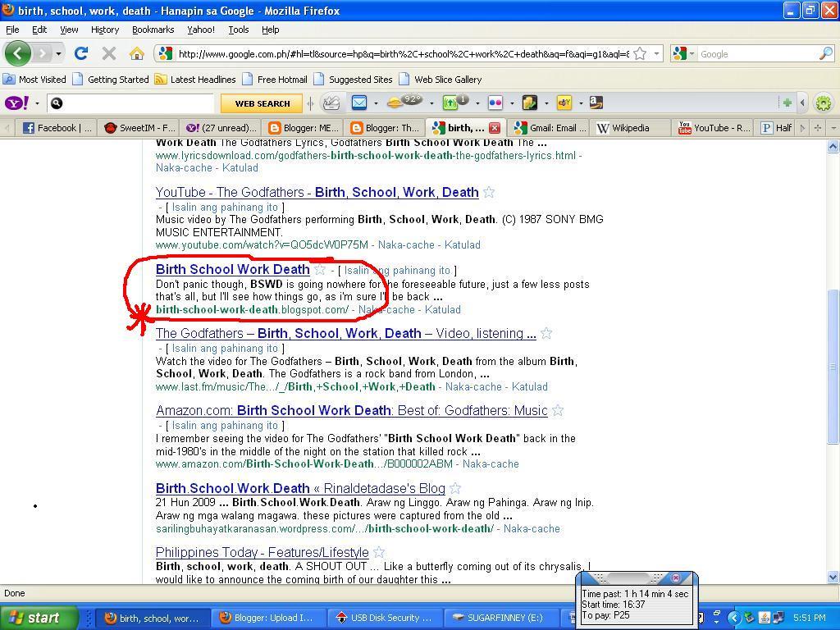Open Yahoo toolbar mail envelope icon
Image resolution: width=840 pixels, height=630 pixels.
(359, 103)
